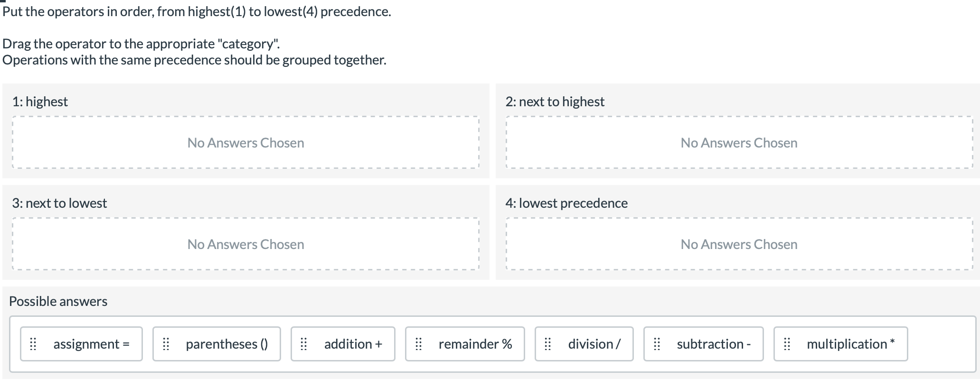Choose the addition + answer text

click(x=353, y=344)
